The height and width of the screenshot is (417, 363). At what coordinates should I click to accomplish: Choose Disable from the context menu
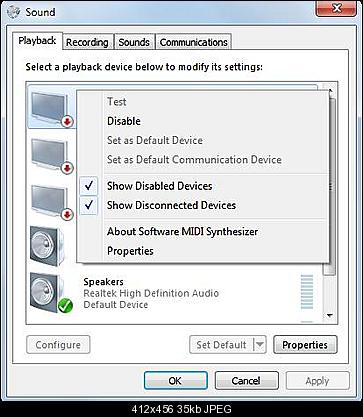[124, 121]
